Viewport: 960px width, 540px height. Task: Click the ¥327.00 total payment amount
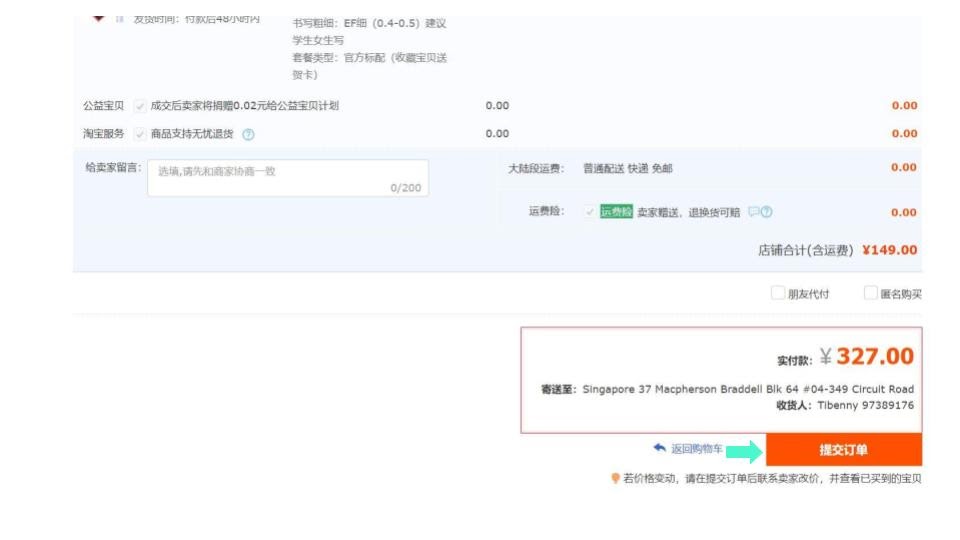point(874,357)
